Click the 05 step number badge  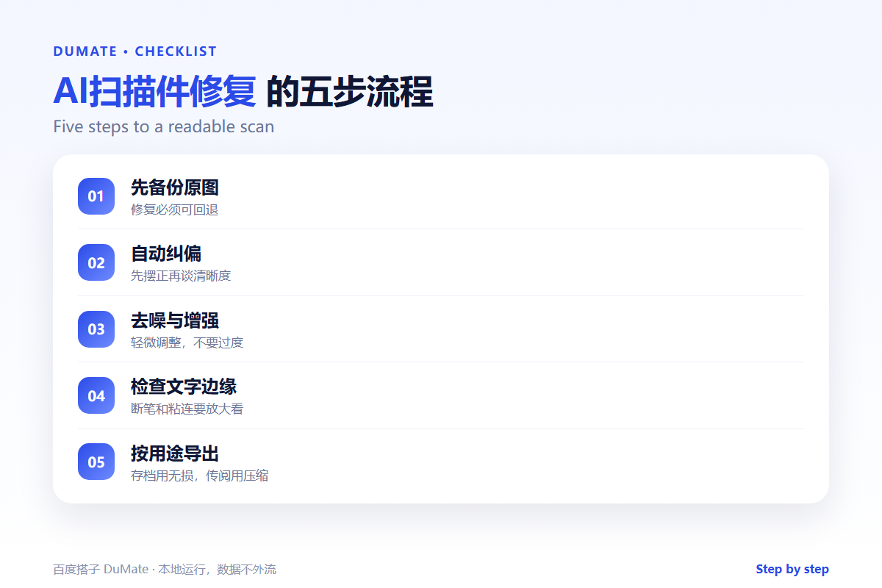click(96, 462)
